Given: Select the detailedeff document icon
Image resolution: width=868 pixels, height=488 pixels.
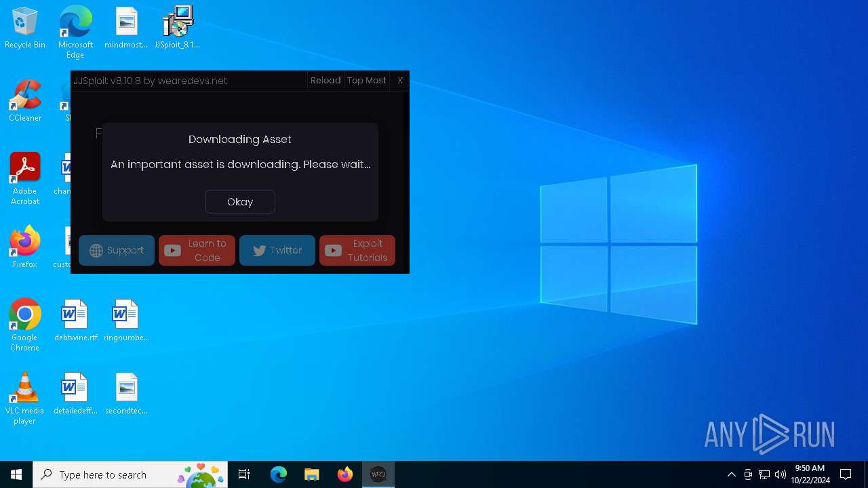Looking at the screenshot, I should (x=75, y=394).
